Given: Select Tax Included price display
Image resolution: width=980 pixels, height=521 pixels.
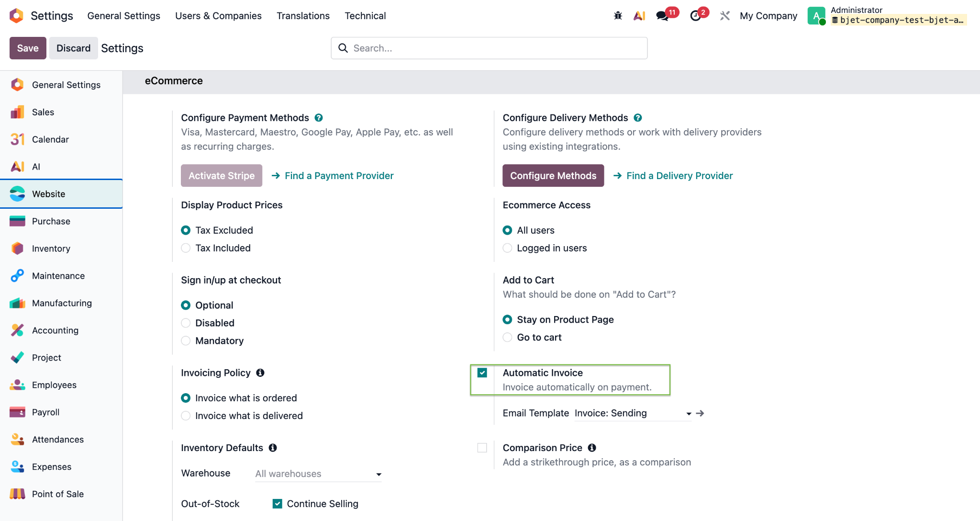Looking at the screenshot, I should tap(186, 248).
